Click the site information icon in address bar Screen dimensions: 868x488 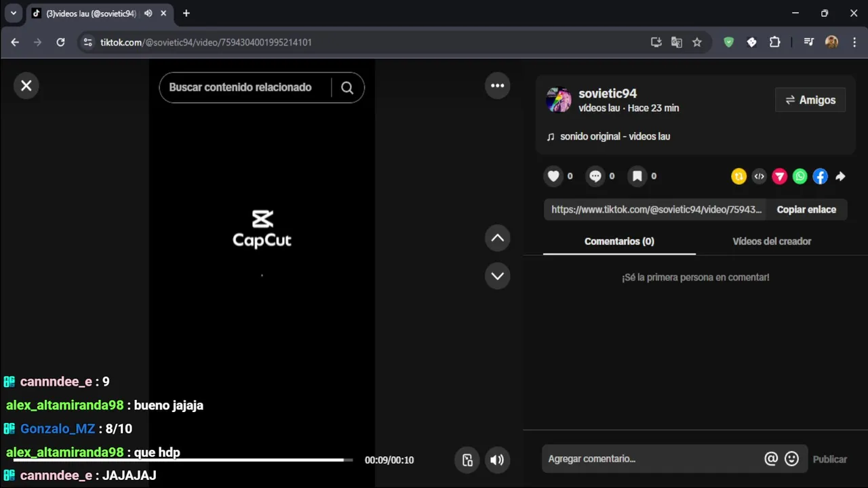tap(87, 42)
